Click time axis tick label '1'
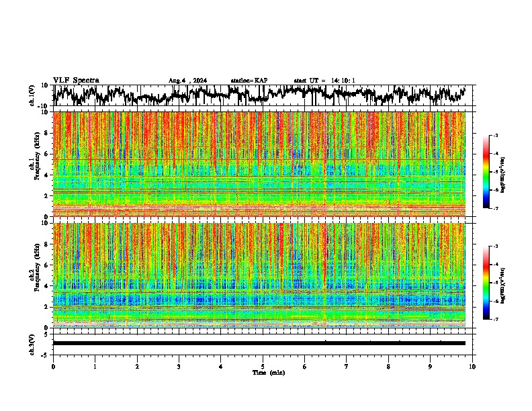The height and width of the screenshot is (411, 532). tap(95, 367)
